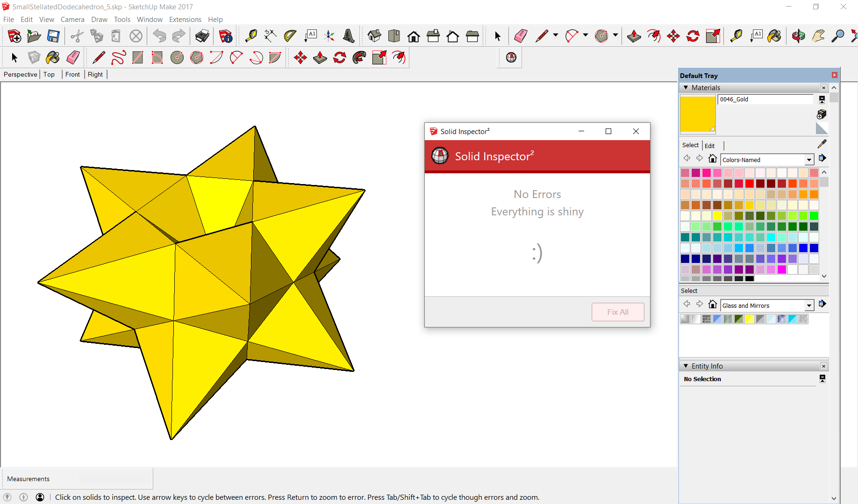Open Arc tool dropdown arrow
This screenshot has height=504, width=858.
(x=586, y=35)
